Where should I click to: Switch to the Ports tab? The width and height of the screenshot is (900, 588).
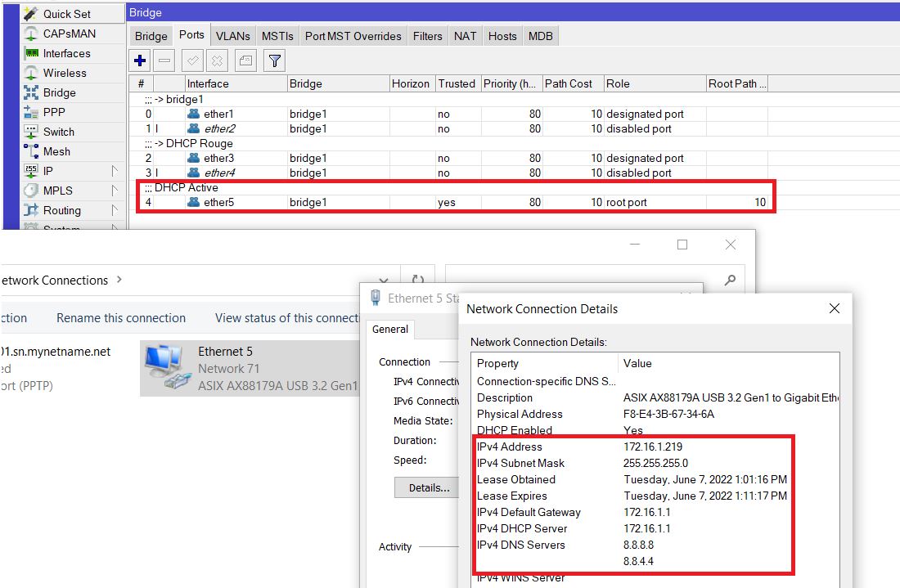point(191,35)
